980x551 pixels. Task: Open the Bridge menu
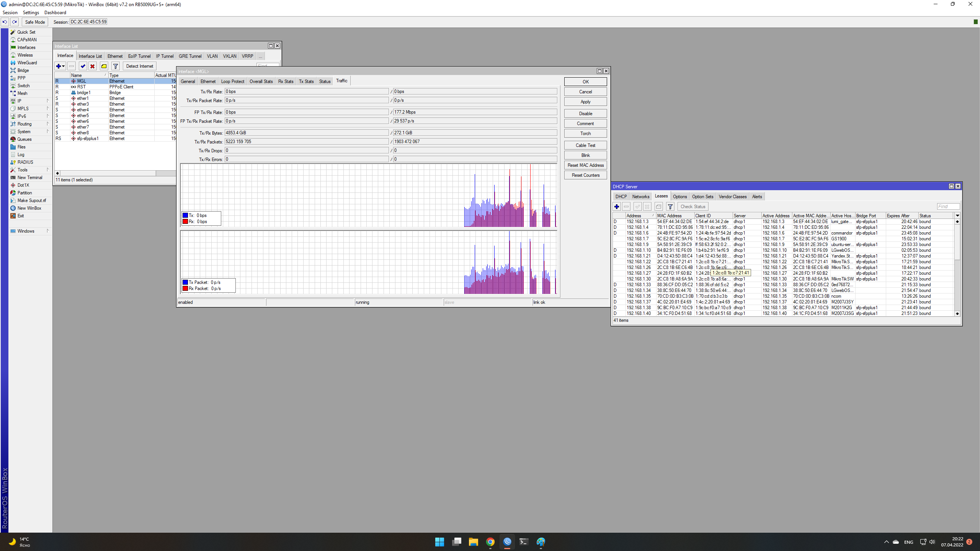(x=23, y=70)
